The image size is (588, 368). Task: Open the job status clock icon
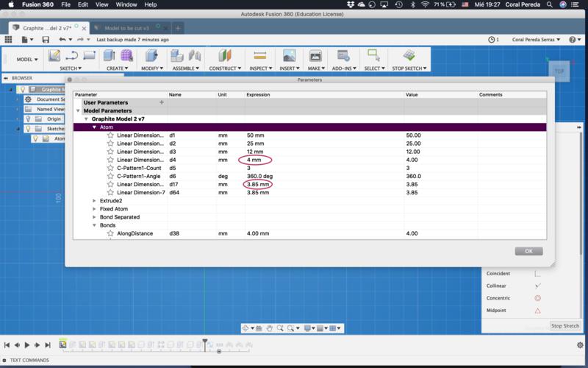(x=491, y=40)
